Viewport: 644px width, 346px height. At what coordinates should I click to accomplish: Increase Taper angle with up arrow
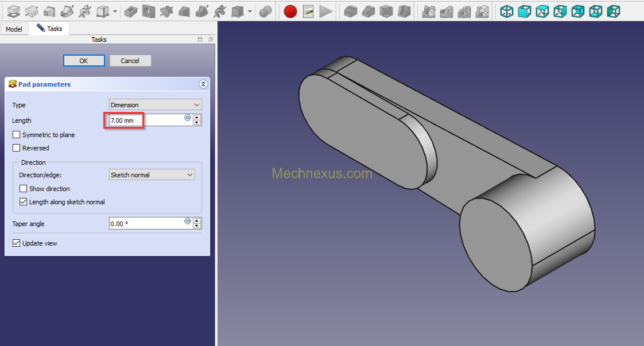[197, 221]
